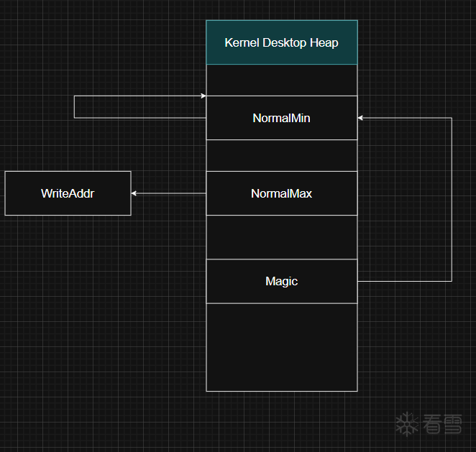Click the top horizontal segment of left loop
The image size is (476, 452).
tap(137, 96)
